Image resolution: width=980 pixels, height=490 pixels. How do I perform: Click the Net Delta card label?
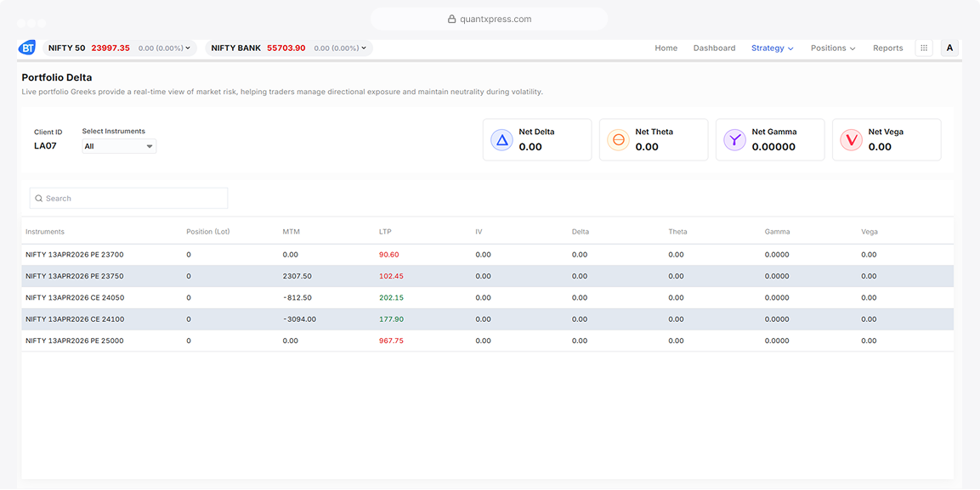point(536,132)
